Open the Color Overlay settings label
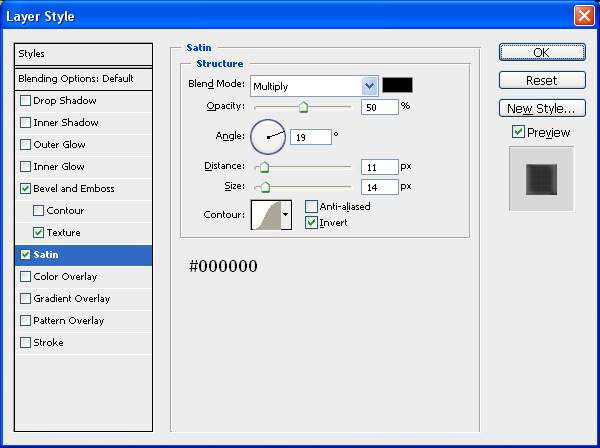This screenshot has width=600, height=448. tap(65, 277)
